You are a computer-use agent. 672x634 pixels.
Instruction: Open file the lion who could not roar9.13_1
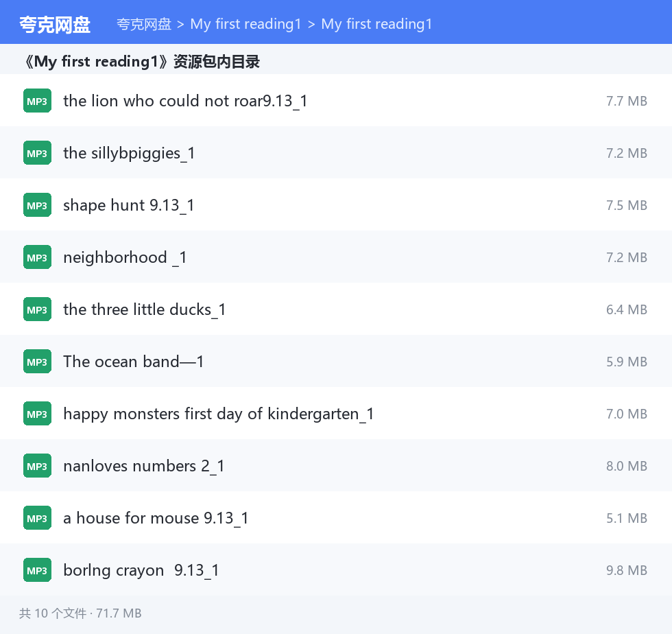pyautogui.click(x=185, y=102)
